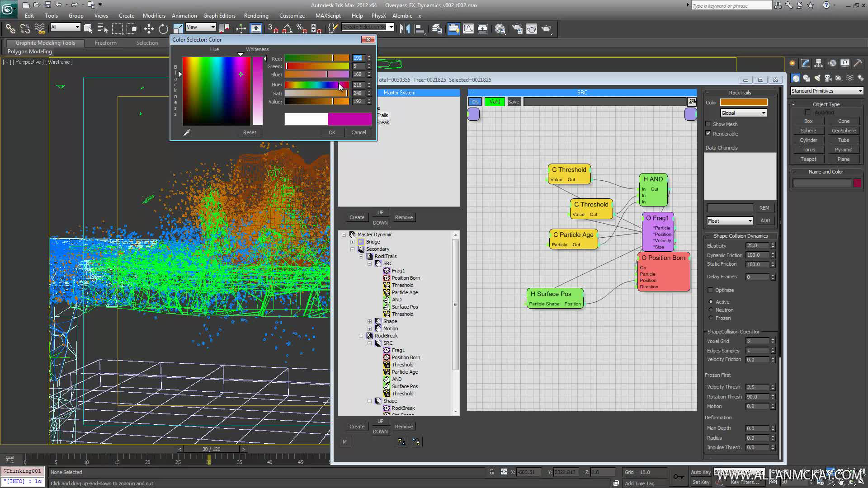Activate the Select Object arrow tool

(x=88, y=28)
